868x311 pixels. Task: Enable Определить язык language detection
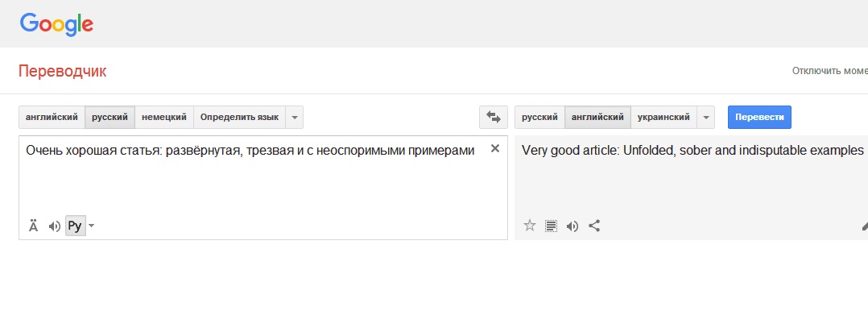point(240,117)
